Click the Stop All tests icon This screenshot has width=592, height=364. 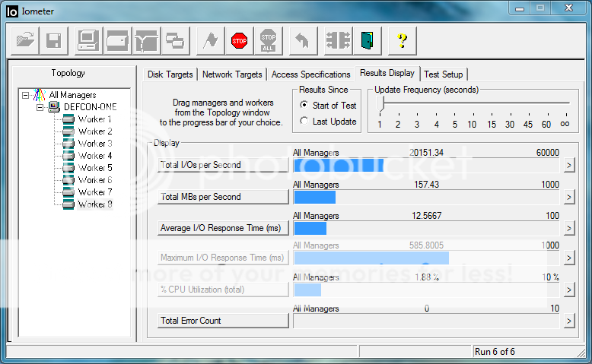point(268,41)
